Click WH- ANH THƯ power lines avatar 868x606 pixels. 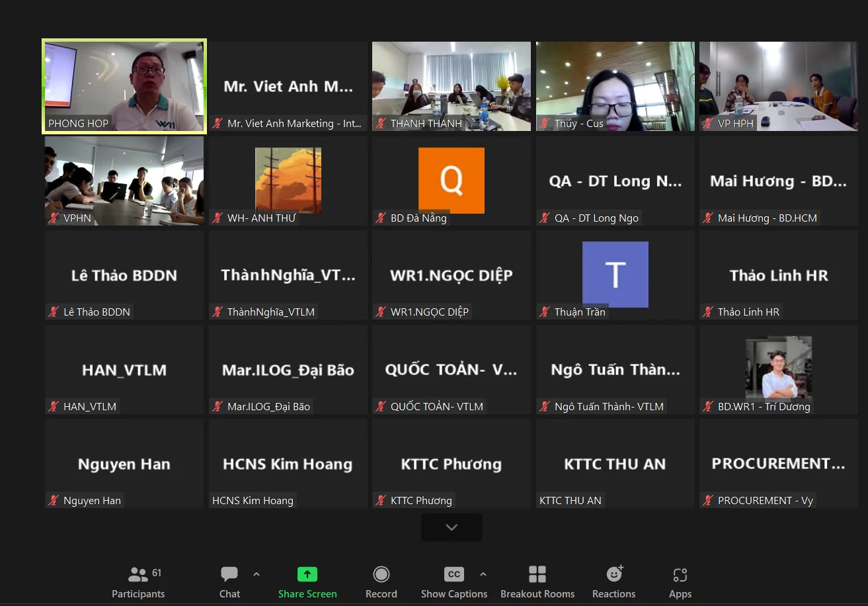(288, 181)
